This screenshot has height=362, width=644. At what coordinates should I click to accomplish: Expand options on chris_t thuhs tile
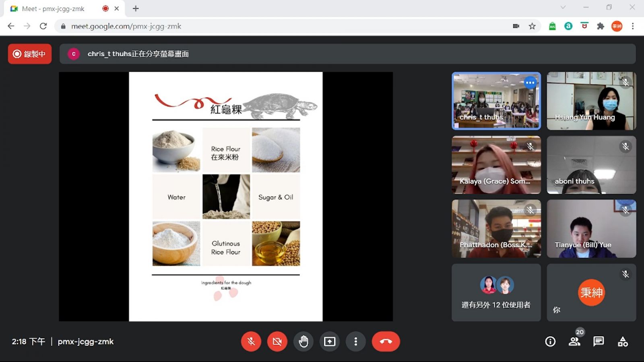[x=530, y=83]
